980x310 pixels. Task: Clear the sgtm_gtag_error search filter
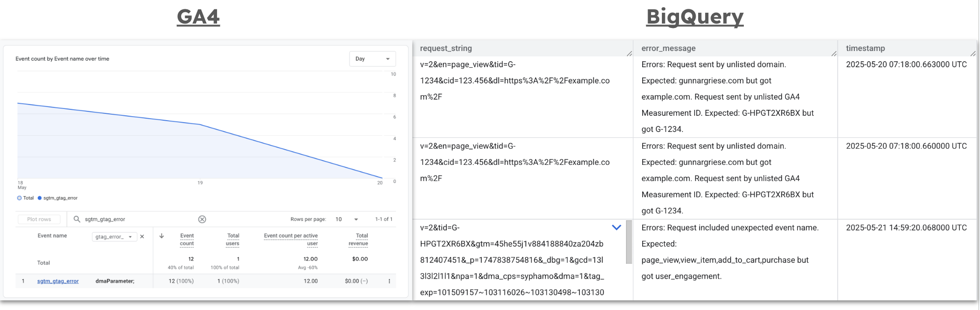pyautogui.click(x=202, y=219)
